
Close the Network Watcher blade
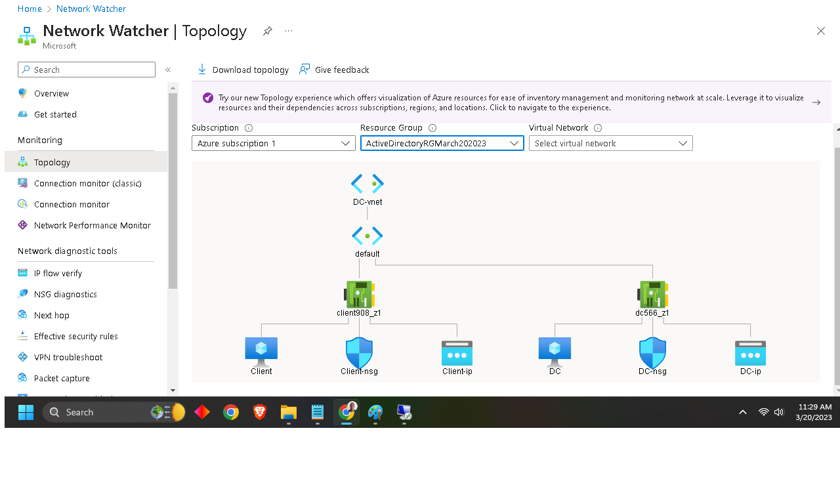[821, 31]
